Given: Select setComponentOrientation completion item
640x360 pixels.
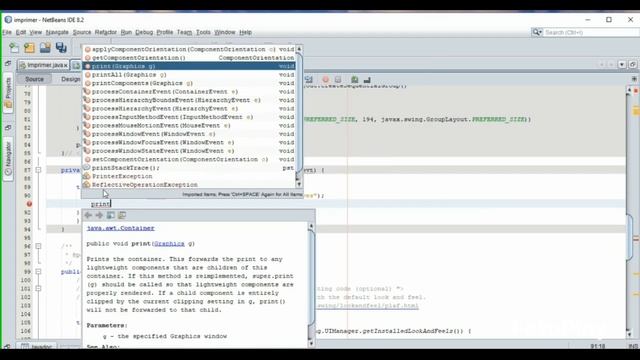Looking at the screenshot, I should pos(189,159).
